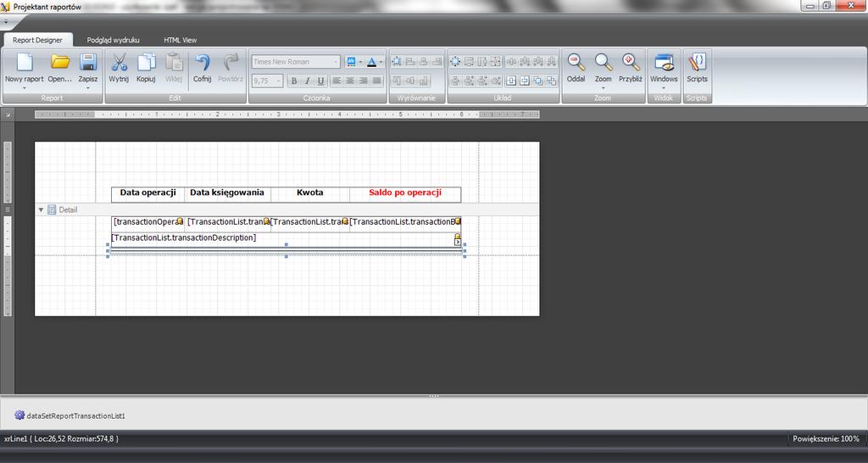Open the Zoom level dropdown
The width and height of the screenshot is (868, 463).
(604, 87)
